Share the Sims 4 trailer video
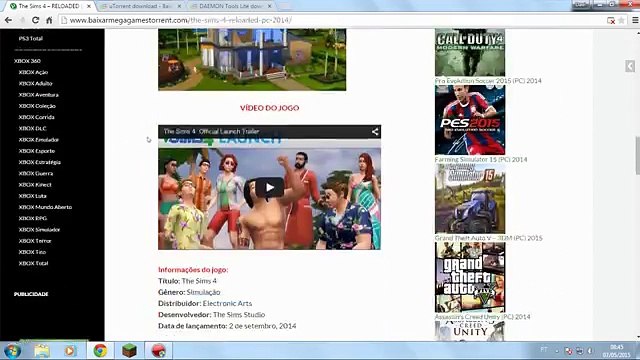The image size is (640, 360). [x=375, y=131]
